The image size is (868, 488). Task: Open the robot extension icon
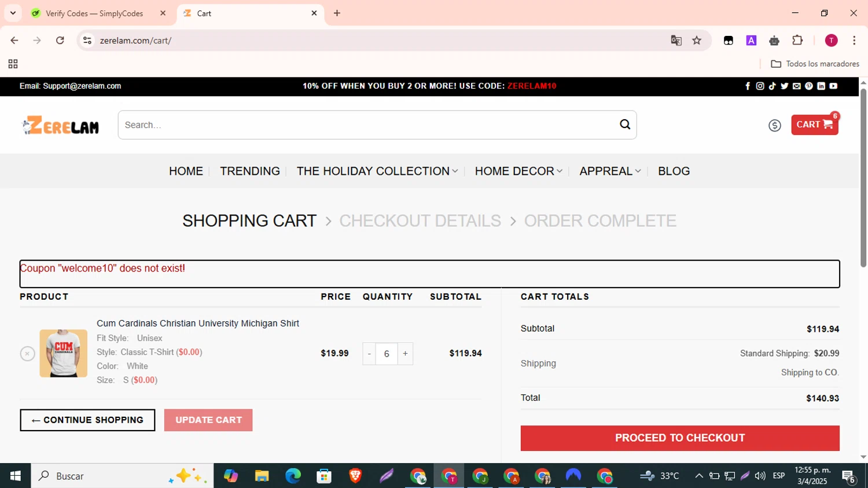[x=774, y=41]
